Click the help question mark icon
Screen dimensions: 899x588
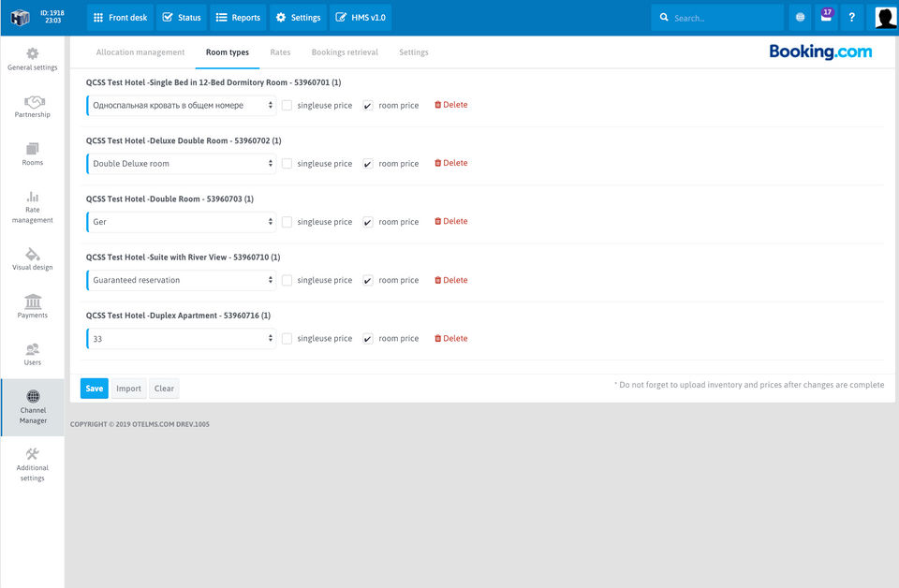852,17
